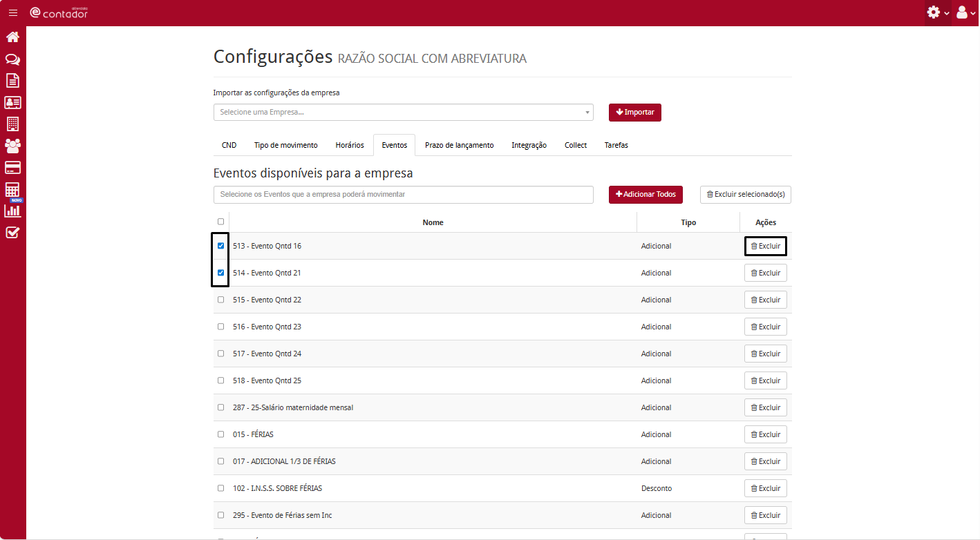Viewport: 980px width, 540px height.
Task: Open the Integração tab
Action: tap(529, 145)
